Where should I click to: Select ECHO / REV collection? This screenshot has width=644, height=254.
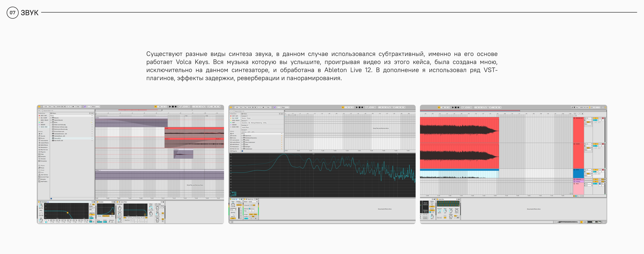[x=44, y=127]
